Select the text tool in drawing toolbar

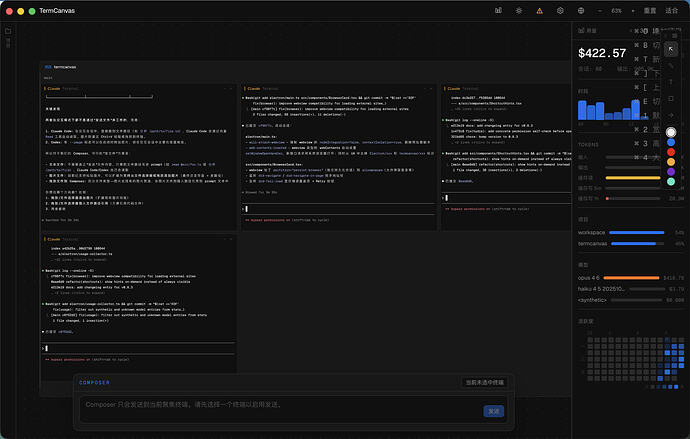671,82
